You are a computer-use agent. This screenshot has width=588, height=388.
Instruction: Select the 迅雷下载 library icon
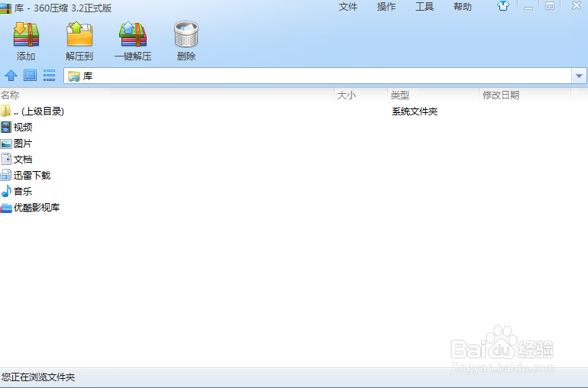(6, 175)
